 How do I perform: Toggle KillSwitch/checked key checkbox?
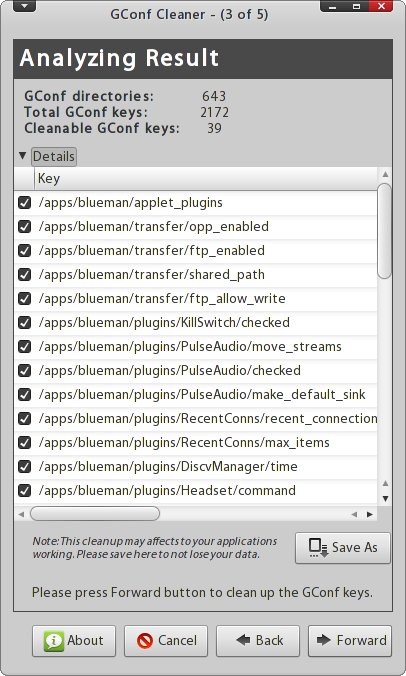coord(25,322)
